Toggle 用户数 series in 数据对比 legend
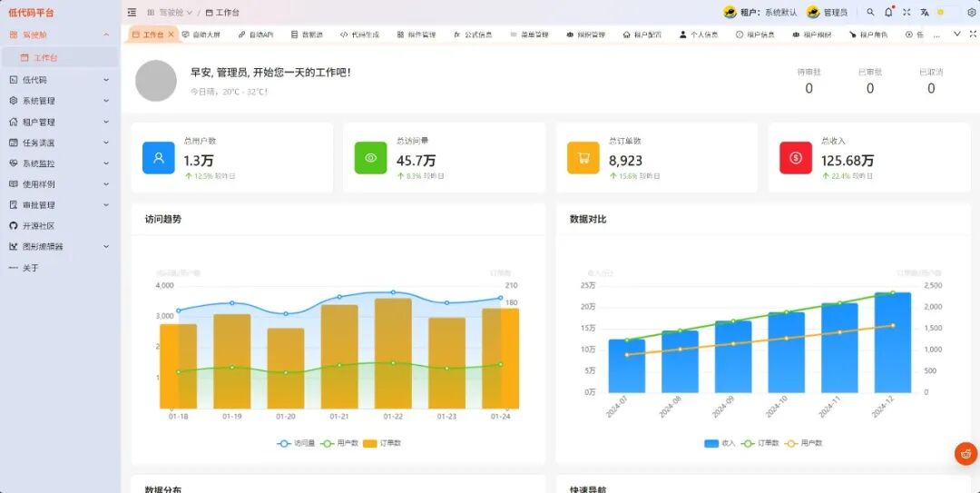The image size is (980, 493). (803, 443)
